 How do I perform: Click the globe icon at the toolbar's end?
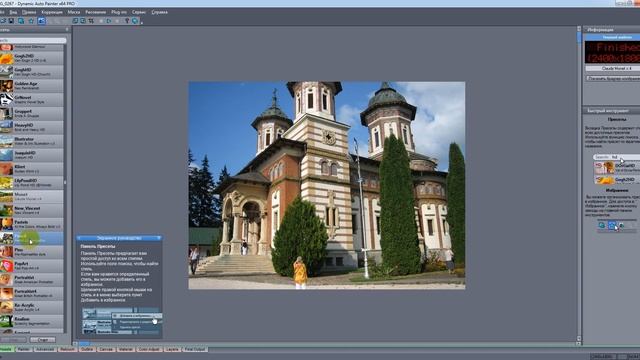(135, 21)
